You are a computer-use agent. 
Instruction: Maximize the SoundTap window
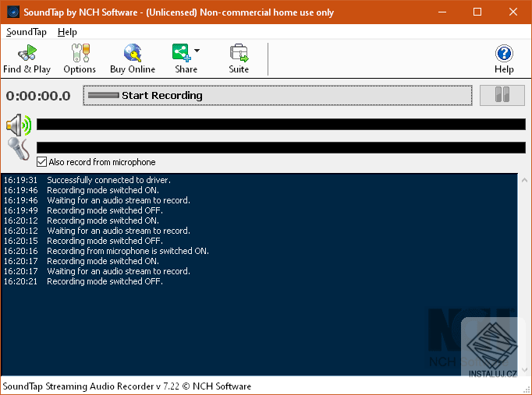pos(477,12)
